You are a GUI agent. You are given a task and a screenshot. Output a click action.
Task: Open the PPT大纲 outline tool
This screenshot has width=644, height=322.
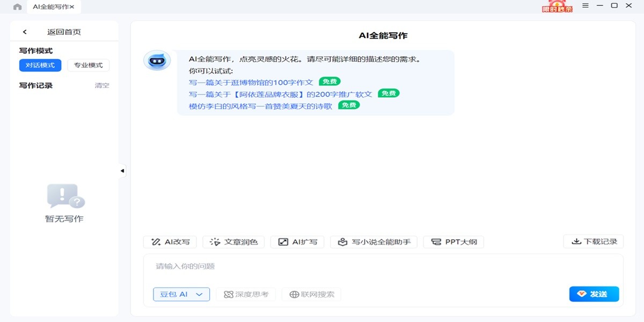click(x=453, y=241)
